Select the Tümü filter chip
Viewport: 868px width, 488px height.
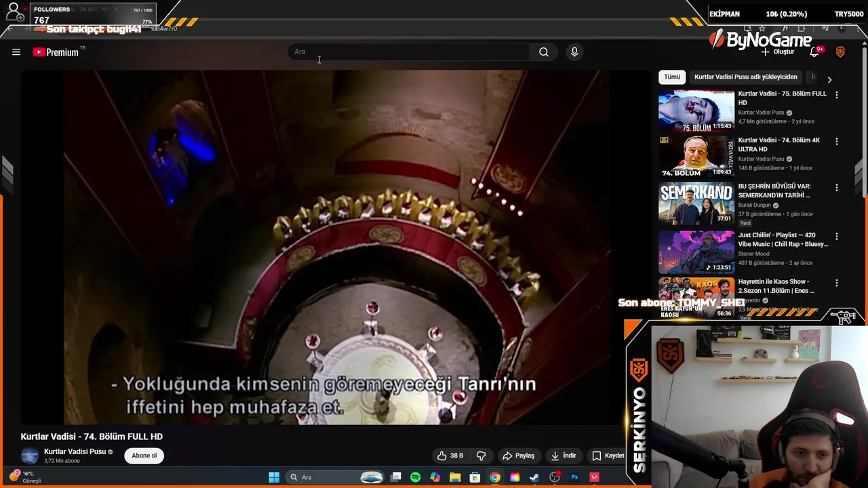[672, 77]
